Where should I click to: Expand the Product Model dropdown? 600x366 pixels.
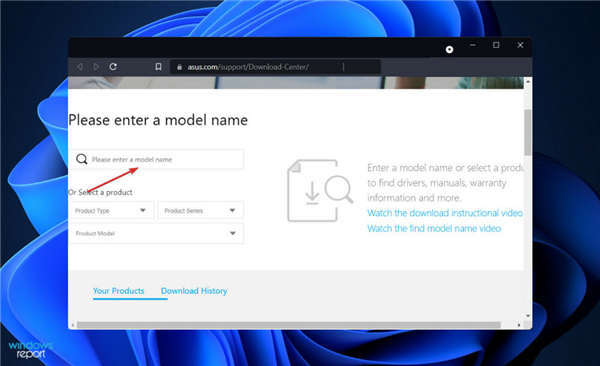[157, 233]
